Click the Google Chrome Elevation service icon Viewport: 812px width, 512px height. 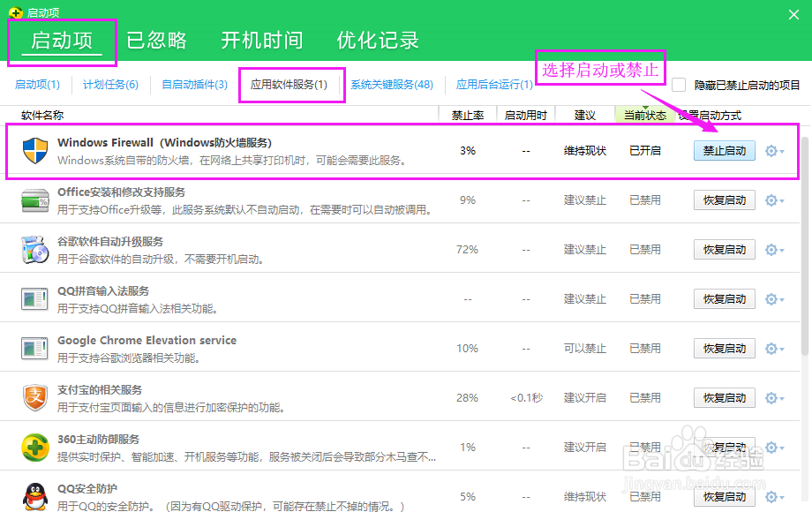coord(34,349)
